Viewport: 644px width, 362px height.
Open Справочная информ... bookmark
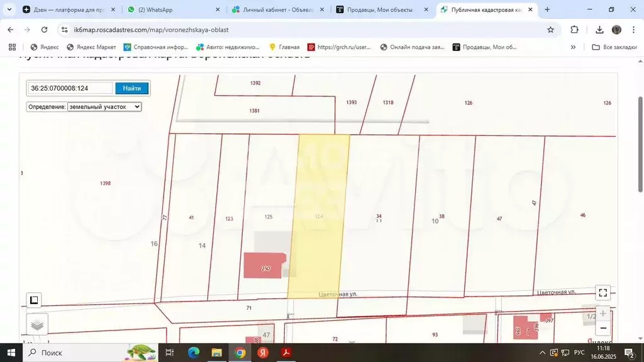(156, 47)
